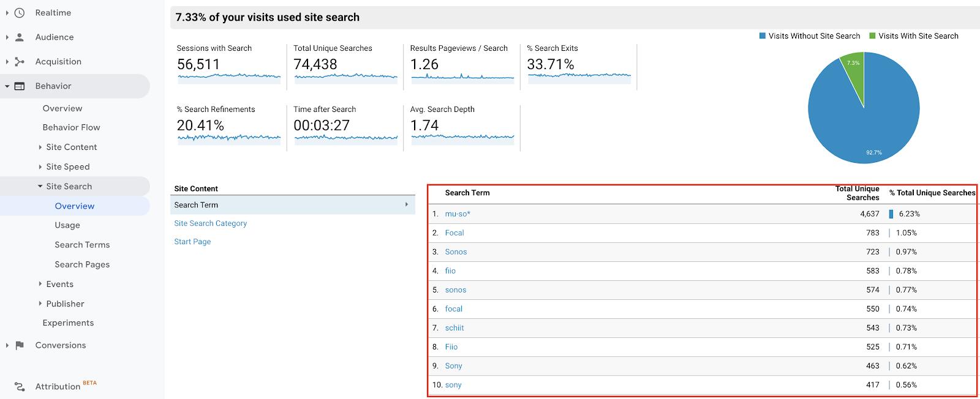Open the Behavior Flow report
This screenshot has height=399, width=980.
coord(71,127)
